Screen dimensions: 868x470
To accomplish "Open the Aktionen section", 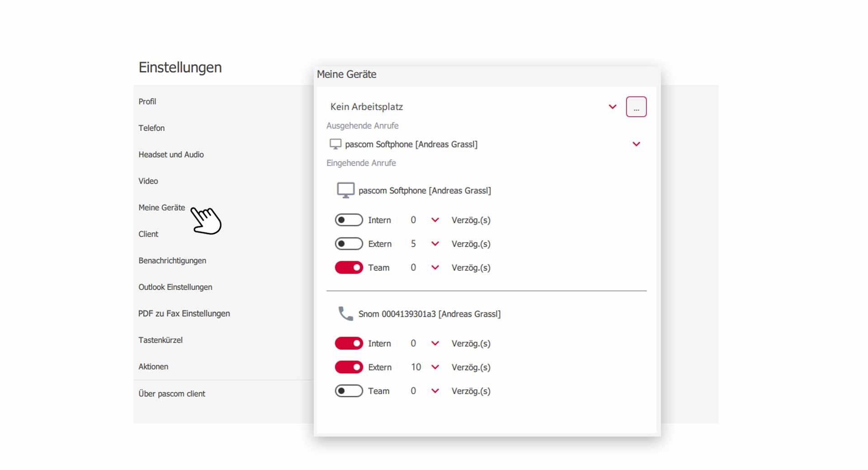I will click(x=153, y=367).
